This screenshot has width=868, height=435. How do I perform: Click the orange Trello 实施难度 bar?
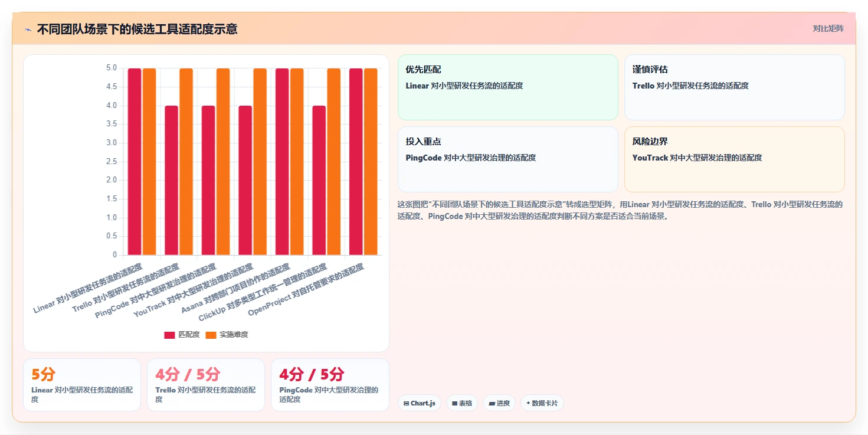pos(186,162)
